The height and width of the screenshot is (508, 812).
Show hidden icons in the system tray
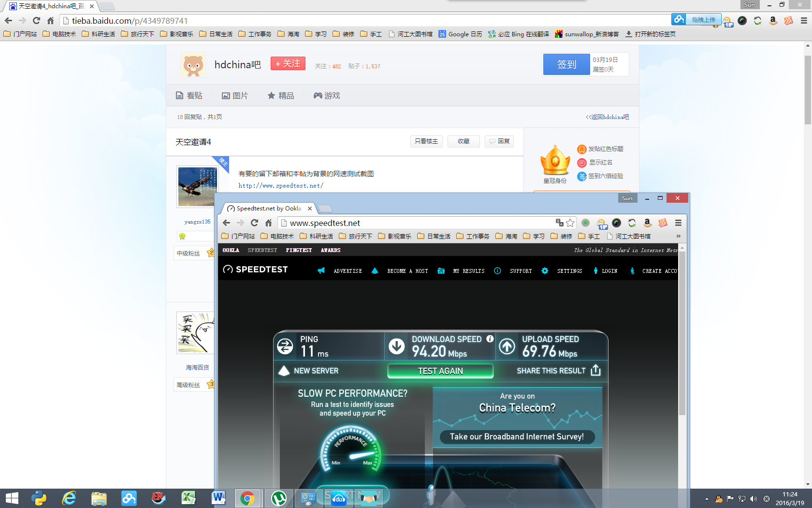point(707,499)
